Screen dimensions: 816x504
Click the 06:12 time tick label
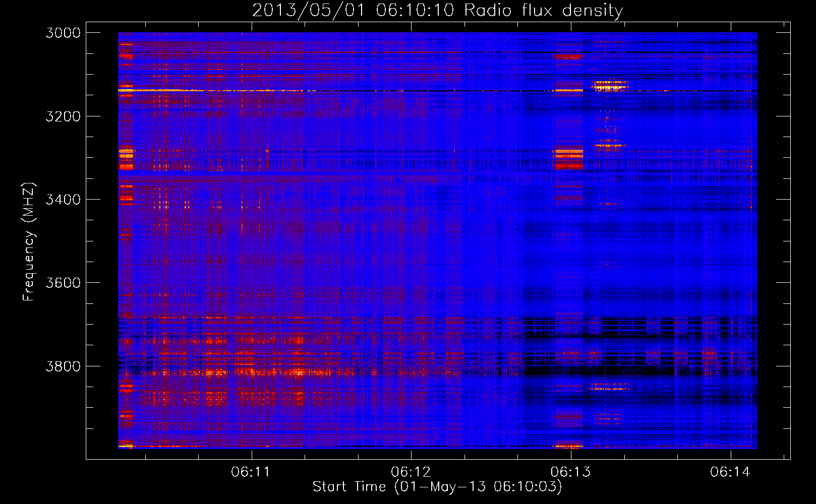click(x=411, y=472)
